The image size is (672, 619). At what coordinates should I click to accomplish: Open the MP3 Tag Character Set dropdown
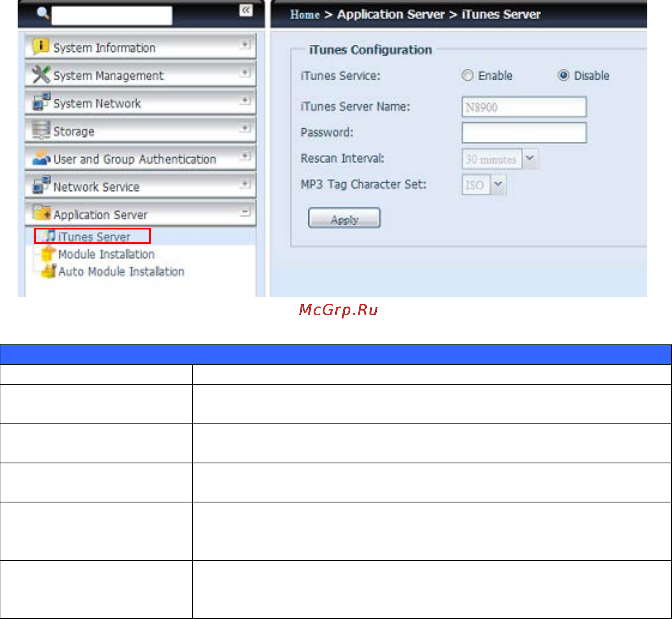[x=498, y=184]
